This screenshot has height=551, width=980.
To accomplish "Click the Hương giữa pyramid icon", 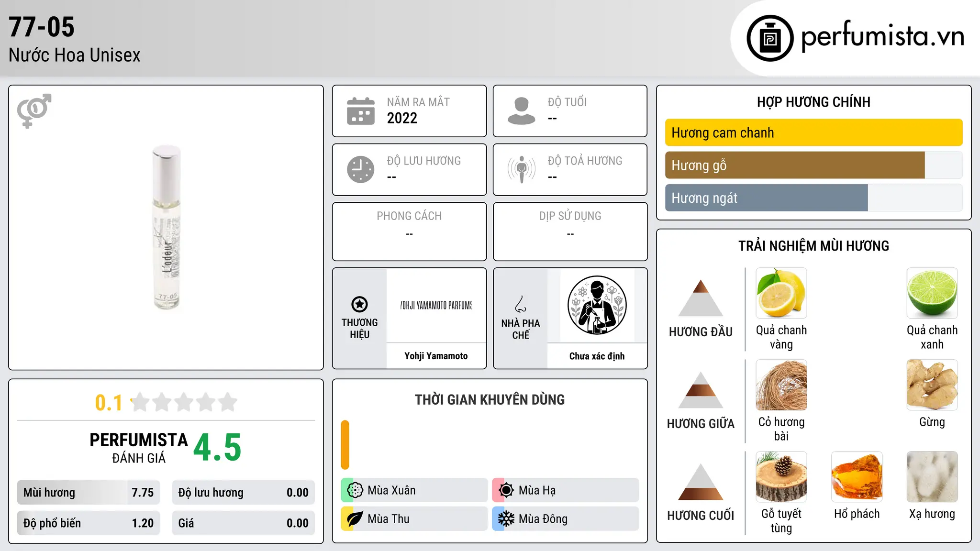I will coord(701,390).
